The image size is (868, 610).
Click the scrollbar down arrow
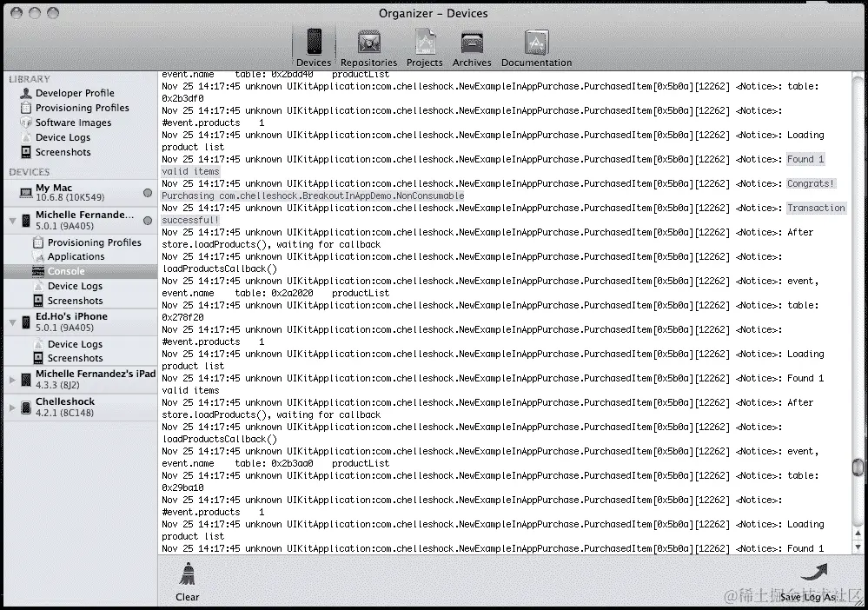pos(858,547)
